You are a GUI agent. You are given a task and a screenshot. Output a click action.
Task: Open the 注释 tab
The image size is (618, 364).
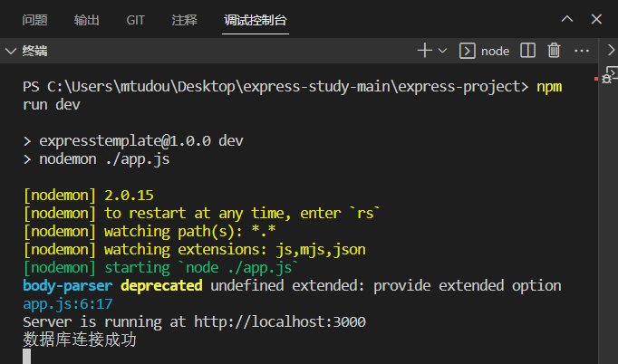[185, 20]
